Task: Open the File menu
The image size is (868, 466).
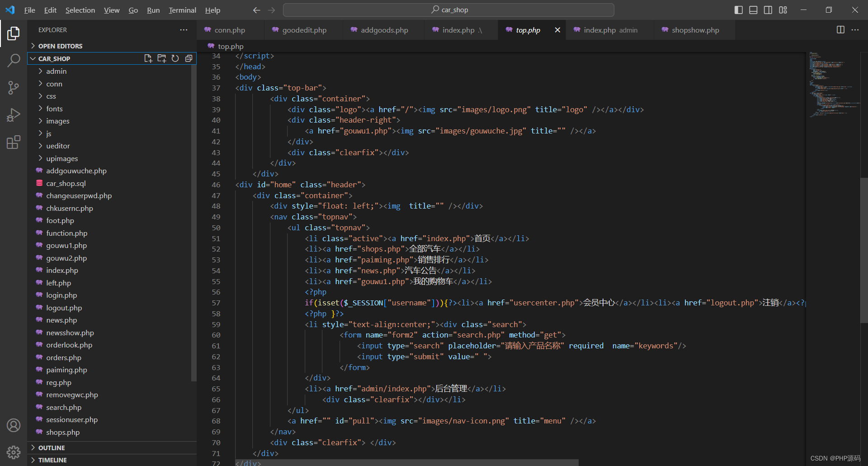Action: 30,10
